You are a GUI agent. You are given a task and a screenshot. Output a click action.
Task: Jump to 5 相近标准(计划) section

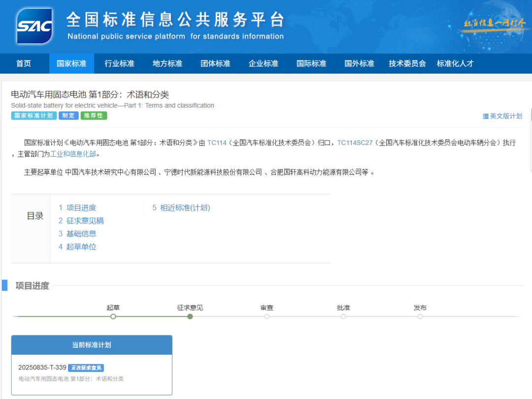click(x=181, y=208)
